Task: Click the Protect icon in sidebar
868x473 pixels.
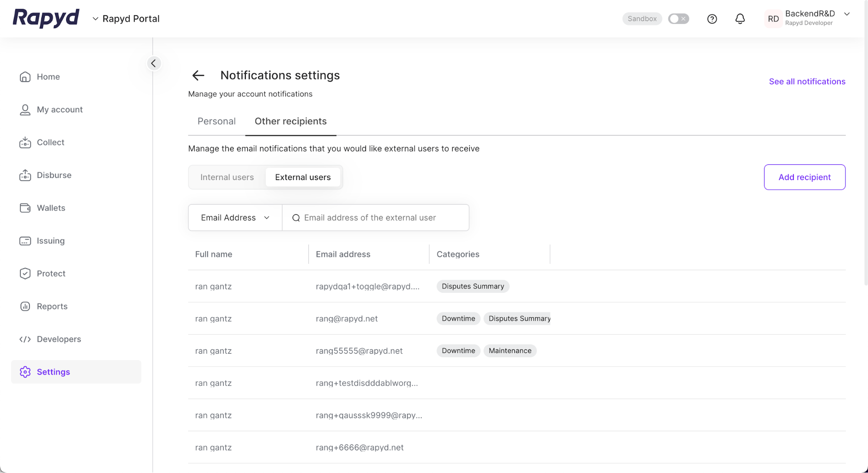Action: click(x=24, y=273)
